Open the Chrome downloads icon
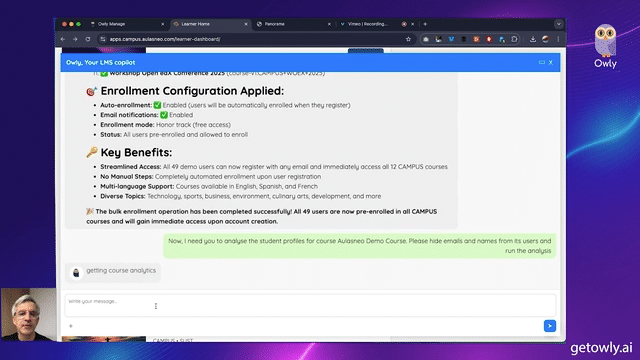The height and width of the screenshot is (360, 640). pos(533,39)
